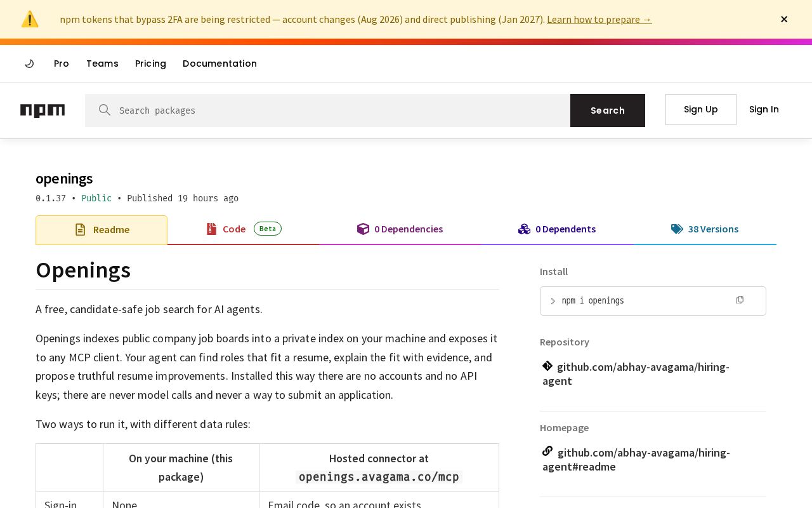Copy the npm i openings command
The width and height of the screenshot is (812, 508).
740,300
